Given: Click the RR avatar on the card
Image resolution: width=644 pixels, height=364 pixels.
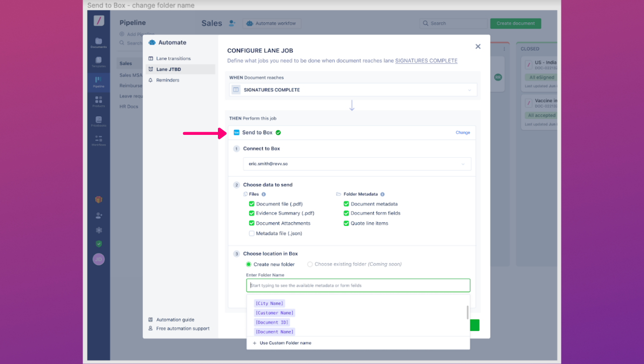Looking at the screenshot, I should tap(498, 77).
